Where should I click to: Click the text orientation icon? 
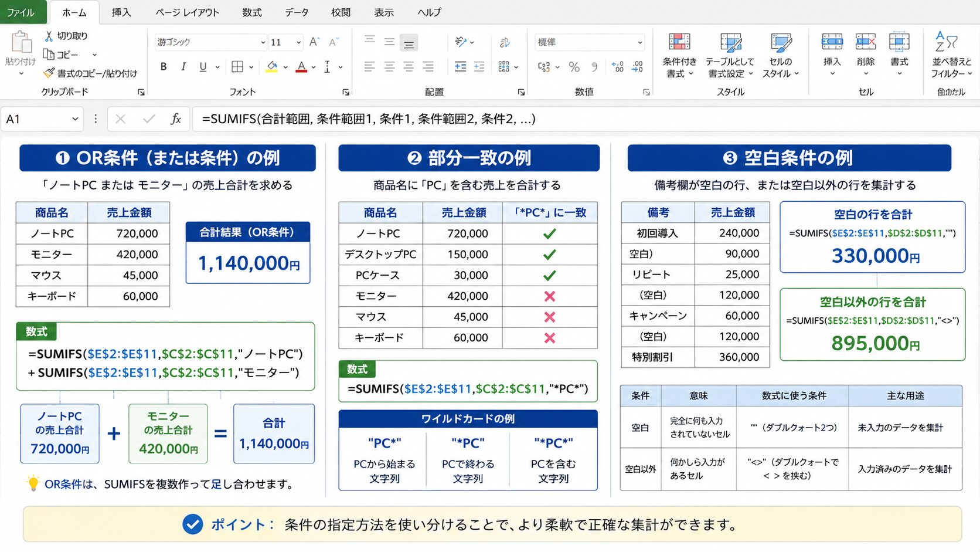click(x=461, y=42)
